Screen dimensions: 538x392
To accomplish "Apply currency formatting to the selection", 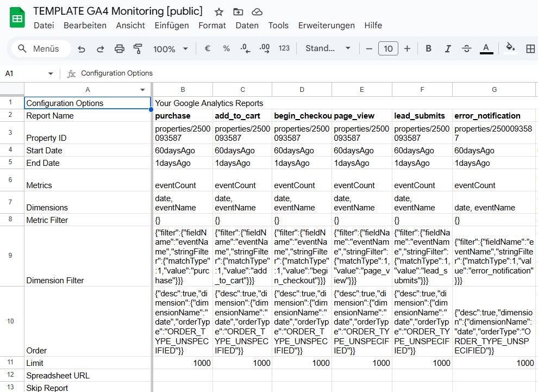I will [207, 48].
